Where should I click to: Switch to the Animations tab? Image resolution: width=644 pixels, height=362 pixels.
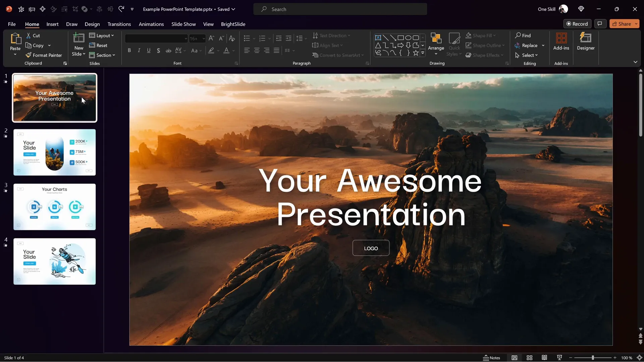(x=151, y=24)
